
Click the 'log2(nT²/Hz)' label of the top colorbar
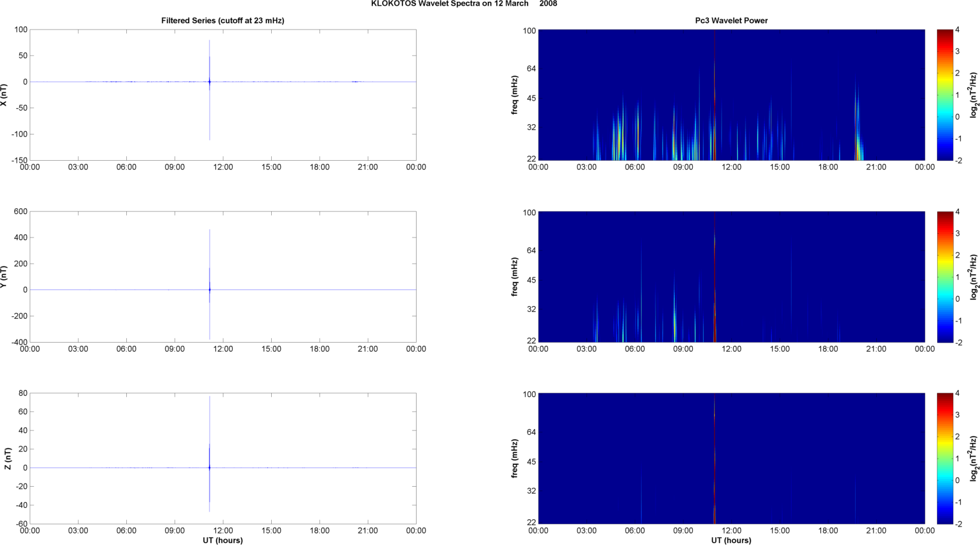(974, 95)
